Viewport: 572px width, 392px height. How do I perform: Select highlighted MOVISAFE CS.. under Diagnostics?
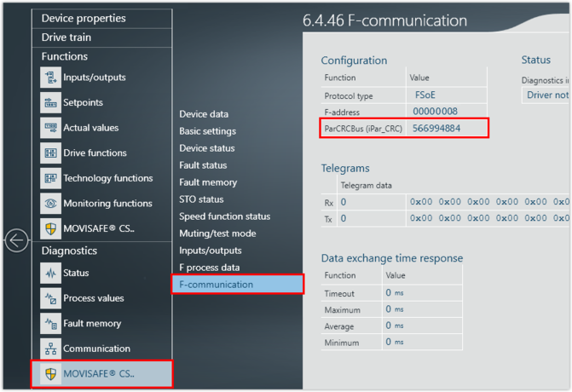click(101, 373)
